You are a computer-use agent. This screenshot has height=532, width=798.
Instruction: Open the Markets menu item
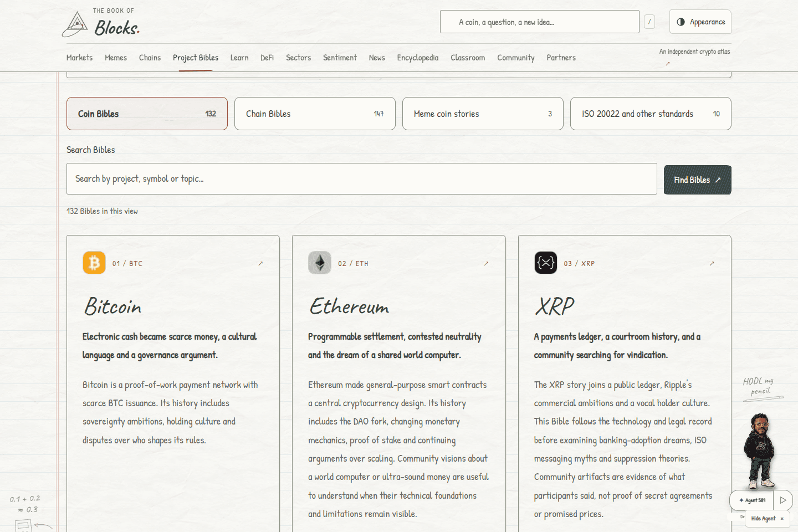click(x=79, y=58)
